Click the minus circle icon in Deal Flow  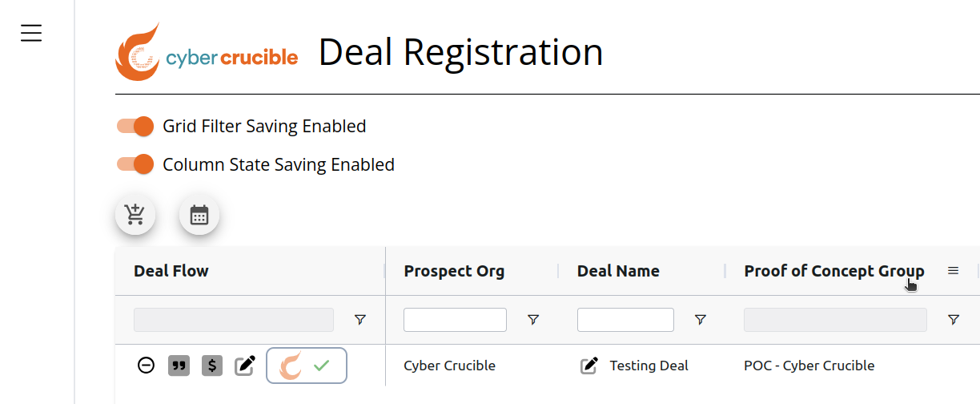pos(146,366)
